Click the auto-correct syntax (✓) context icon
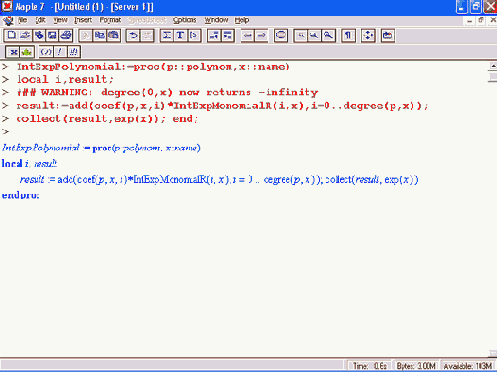Image resolution: width=497 pixels, height=372 pixels. 46,52
